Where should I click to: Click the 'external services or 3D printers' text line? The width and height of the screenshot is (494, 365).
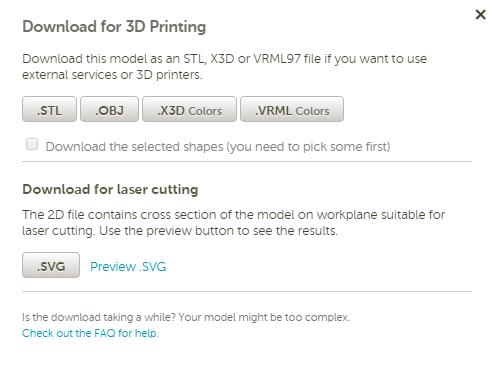point(112,75)
